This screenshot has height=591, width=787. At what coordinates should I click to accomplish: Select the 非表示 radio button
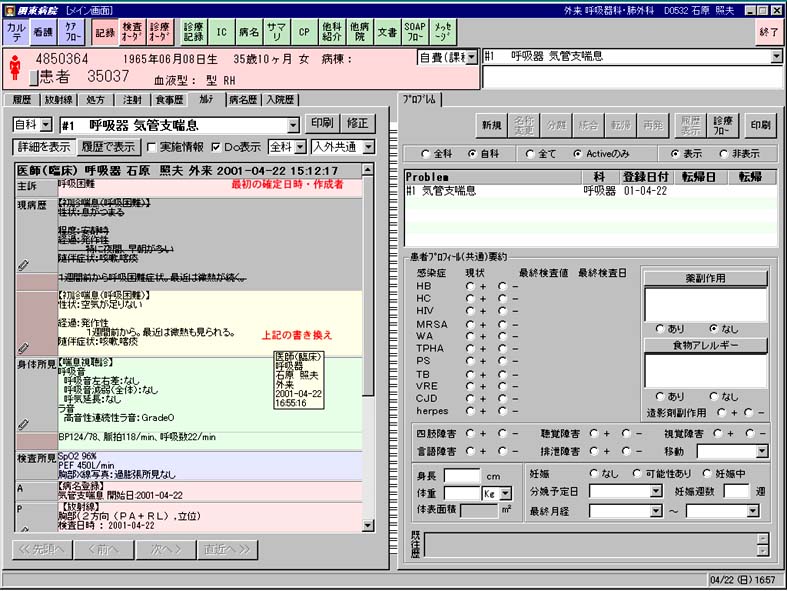(x=724, y=154)
